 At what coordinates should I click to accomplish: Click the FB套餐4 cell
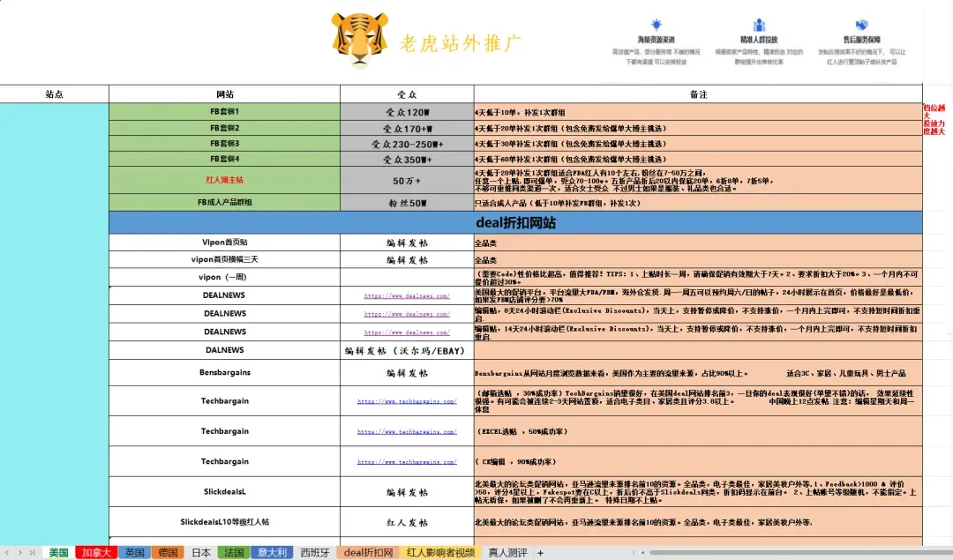pos(224,159)
